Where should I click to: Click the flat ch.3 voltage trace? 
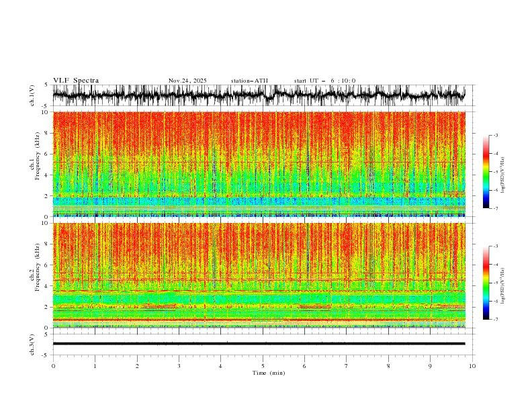(259, 344)
